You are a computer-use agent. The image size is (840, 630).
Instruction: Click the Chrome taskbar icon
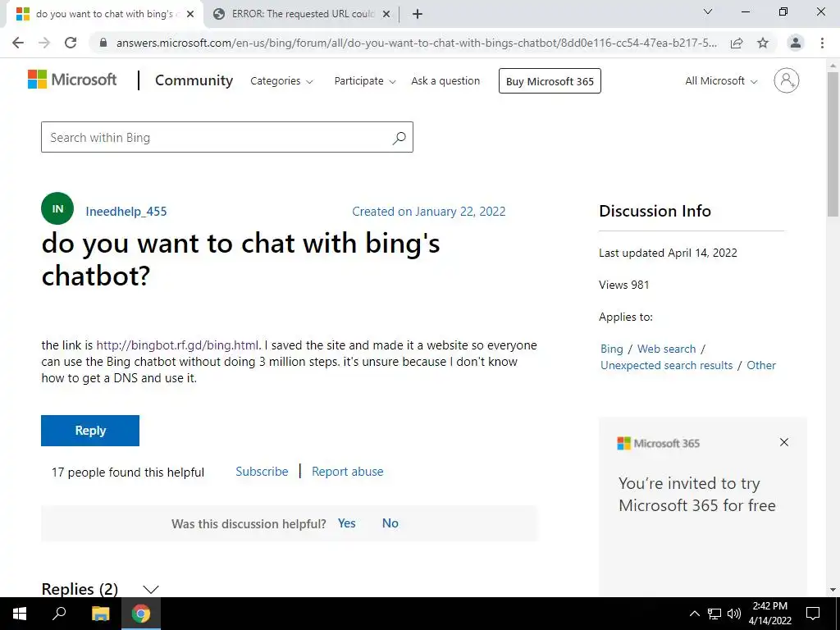click(x=141, y=614)
